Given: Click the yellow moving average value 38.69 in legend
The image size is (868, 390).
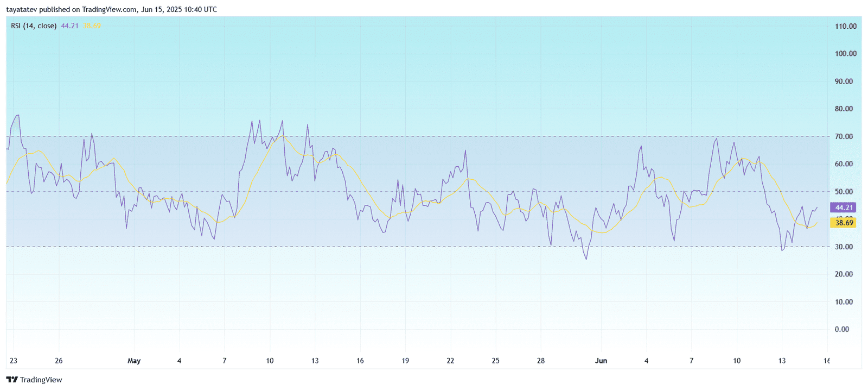Looking at the screenshot, I should [x=92, y=26].
